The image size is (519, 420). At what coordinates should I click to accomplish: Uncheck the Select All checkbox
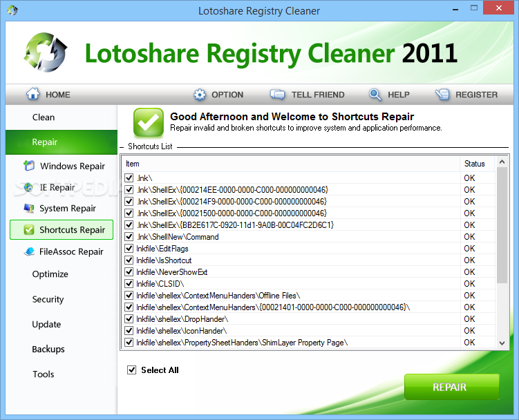coord(132,370)
